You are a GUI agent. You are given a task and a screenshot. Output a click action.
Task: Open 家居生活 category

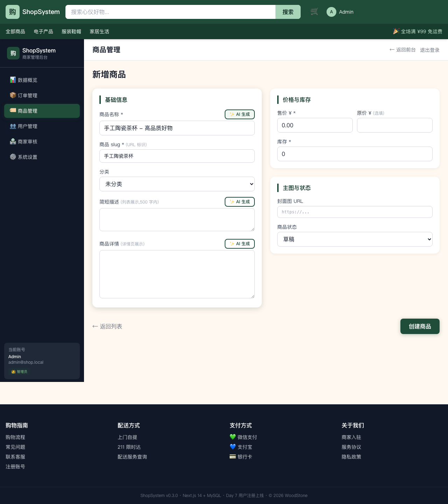[99, 31]
